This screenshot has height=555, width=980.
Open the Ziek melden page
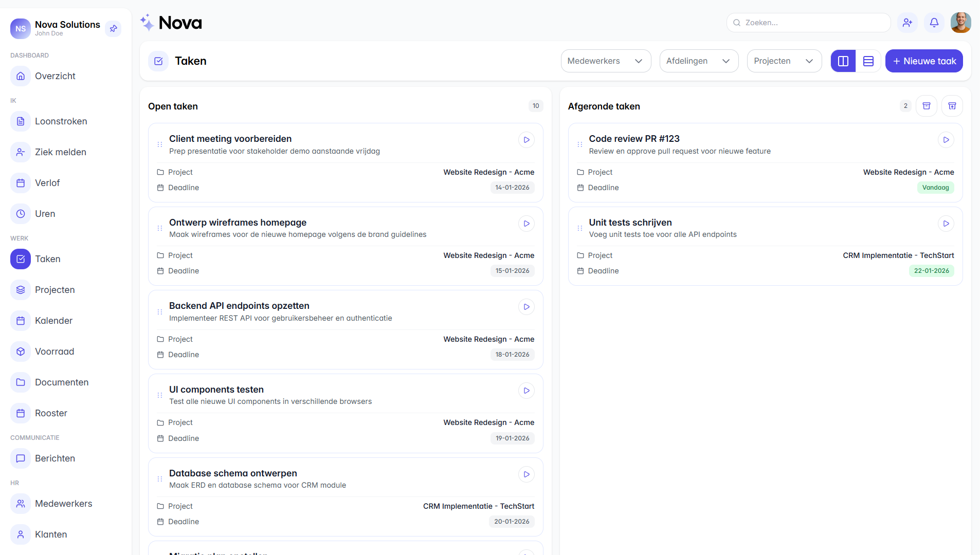60,152
